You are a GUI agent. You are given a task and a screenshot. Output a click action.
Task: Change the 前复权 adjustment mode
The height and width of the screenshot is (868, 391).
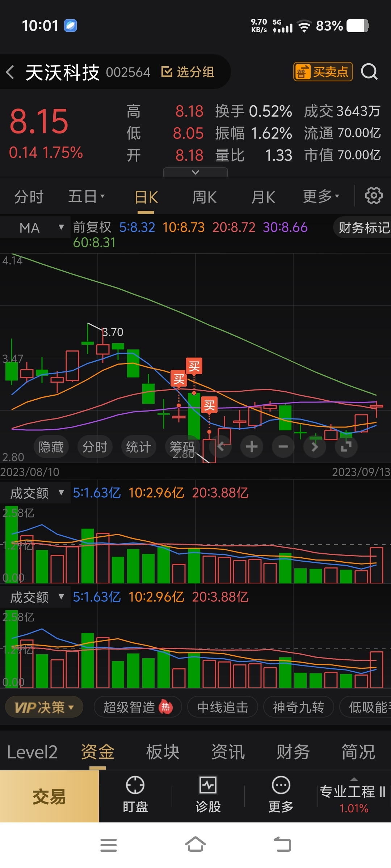tap(92, 227)
